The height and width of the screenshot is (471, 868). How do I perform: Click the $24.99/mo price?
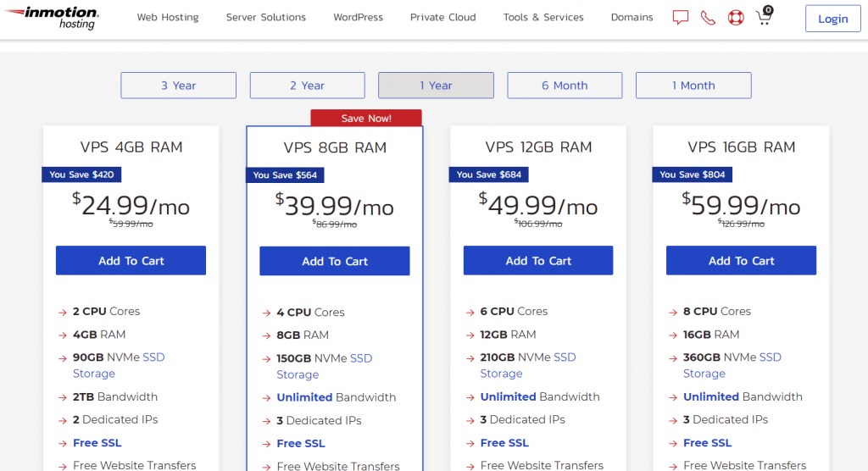click(131, 205)
